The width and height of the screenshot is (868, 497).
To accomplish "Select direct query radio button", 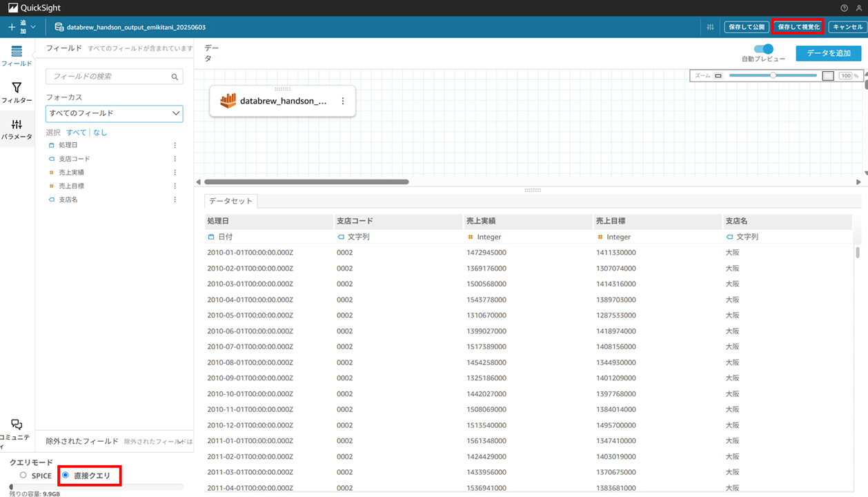I will coord(66,476).
